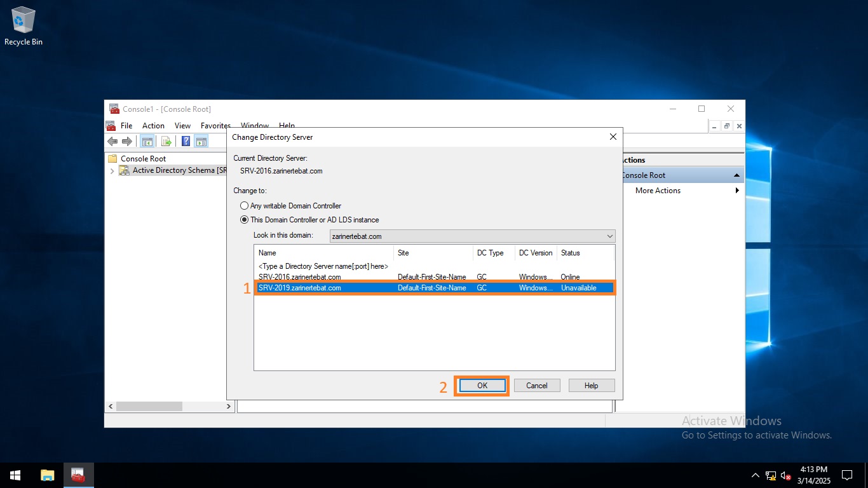
Task: Click the Forward arrow in MMC toolbar
Action: [x=127, y=141]
